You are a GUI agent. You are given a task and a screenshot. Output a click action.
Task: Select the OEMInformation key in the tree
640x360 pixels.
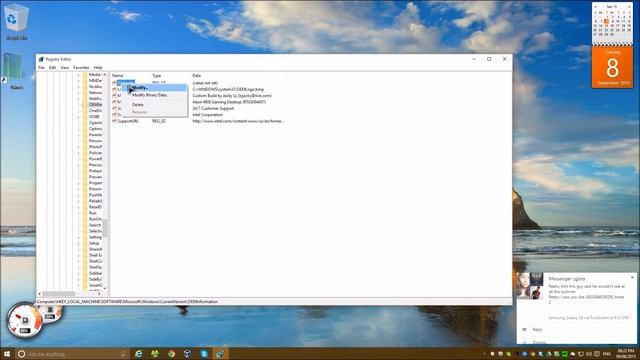point(96,104)
